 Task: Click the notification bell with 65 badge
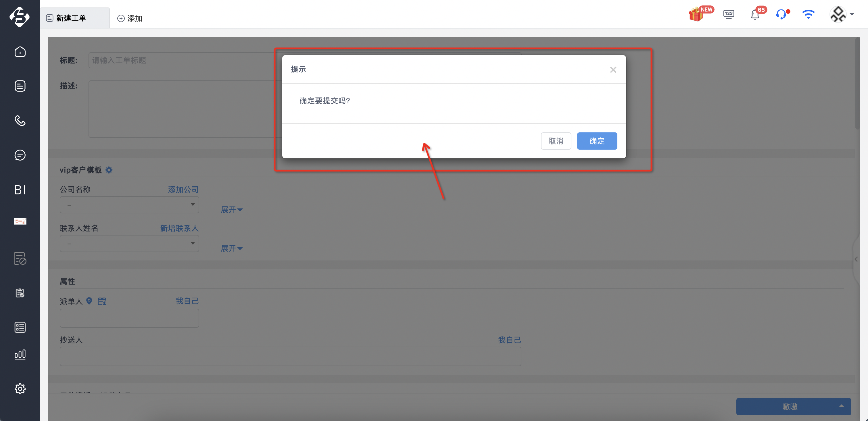755,14
